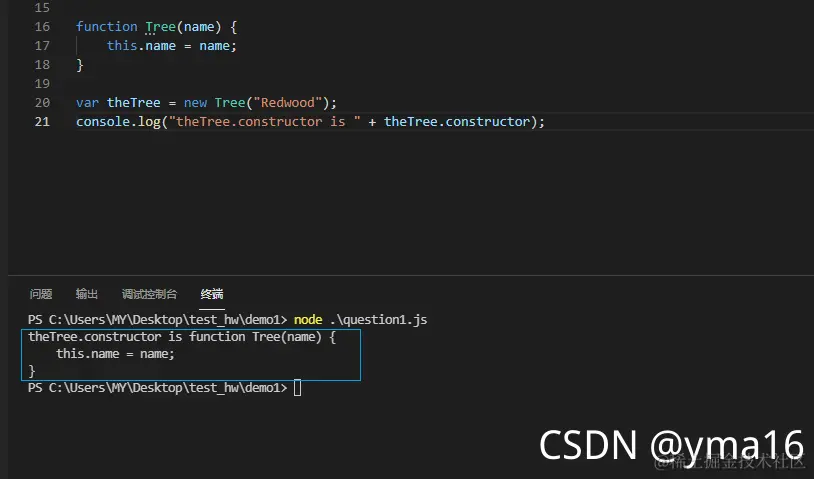This screenshot has width=814, height=479.
Task: Click the 'new' keyword on line 20
Action: coord(195,102)
